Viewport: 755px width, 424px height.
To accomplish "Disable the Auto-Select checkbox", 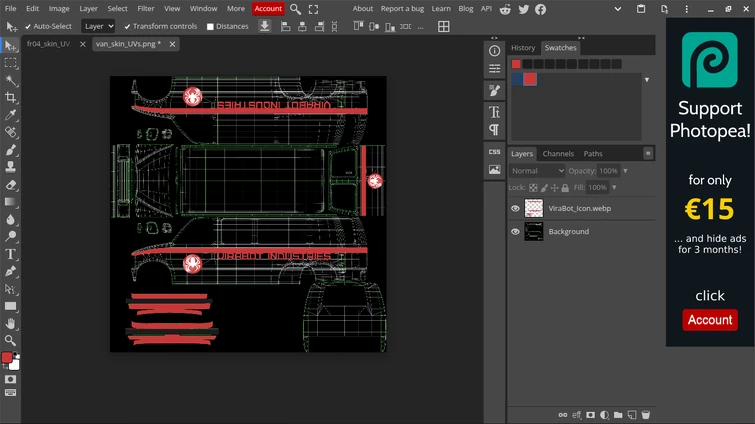I will click(27, 27).
